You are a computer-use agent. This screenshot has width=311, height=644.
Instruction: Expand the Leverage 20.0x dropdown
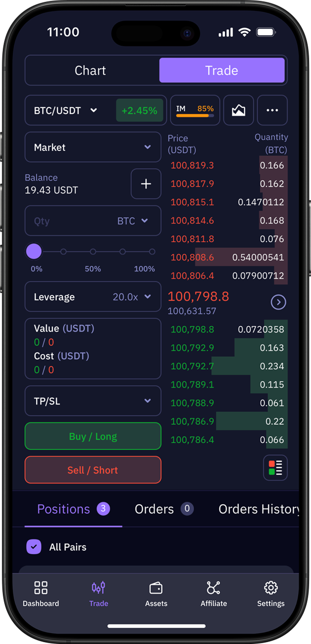click(93, 297)
